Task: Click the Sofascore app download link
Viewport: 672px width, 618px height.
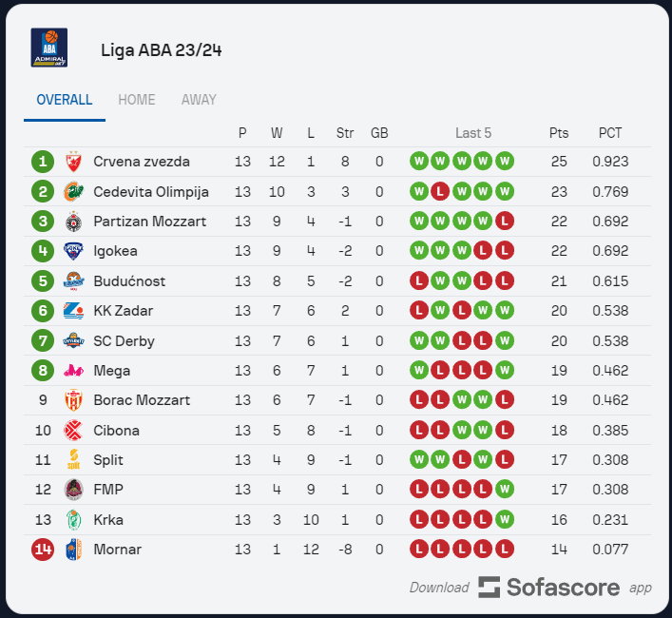Action: click(x=530, y=588)
